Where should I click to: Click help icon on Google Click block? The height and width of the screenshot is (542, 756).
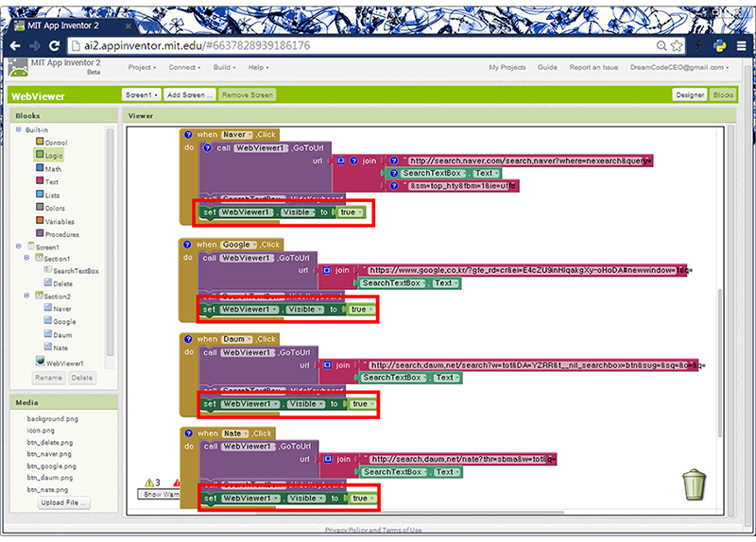(x=187, y=245)
